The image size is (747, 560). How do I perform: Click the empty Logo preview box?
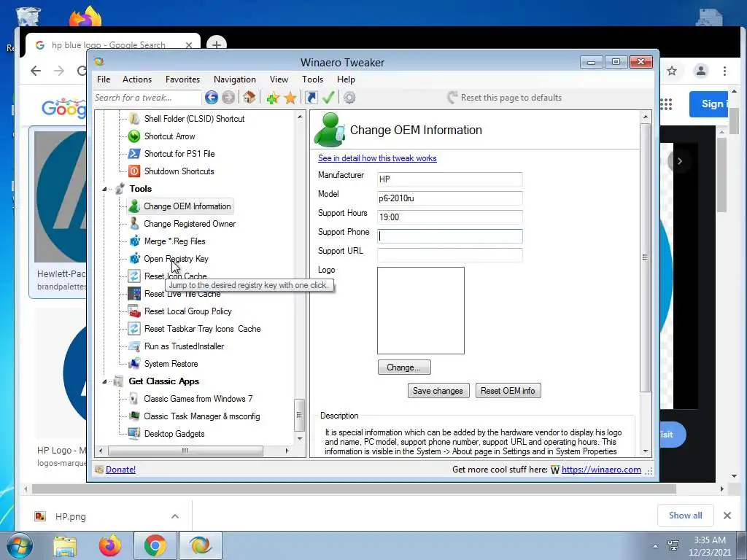(421, 311)
